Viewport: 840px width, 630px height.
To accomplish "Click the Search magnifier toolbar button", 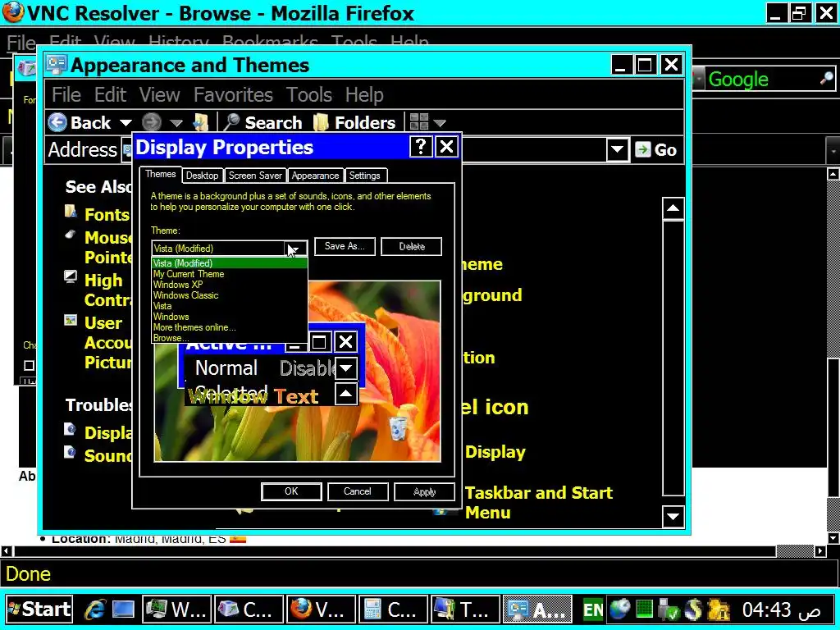I will pyautogui.click(x=263, y=123).
